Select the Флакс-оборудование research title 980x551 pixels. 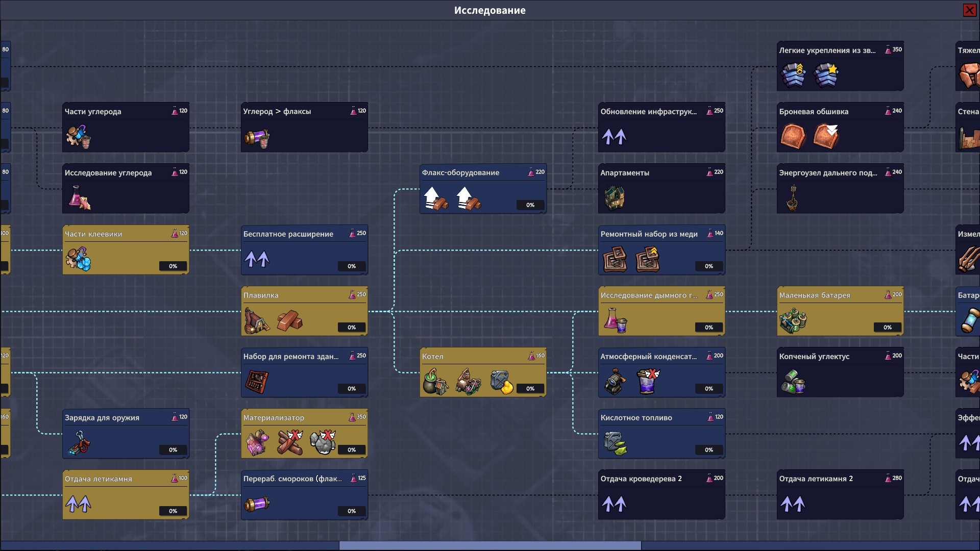(x=460, y=172)
